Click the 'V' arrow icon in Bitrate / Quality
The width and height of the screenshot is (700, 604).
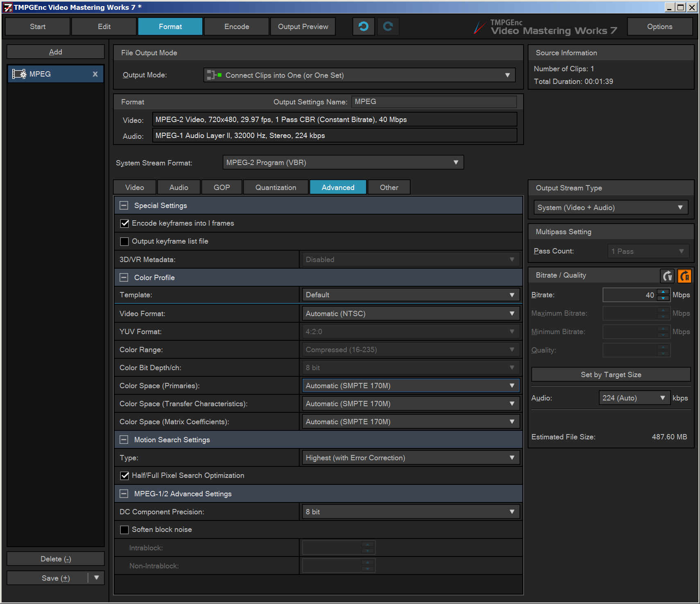tap(667, 276)
